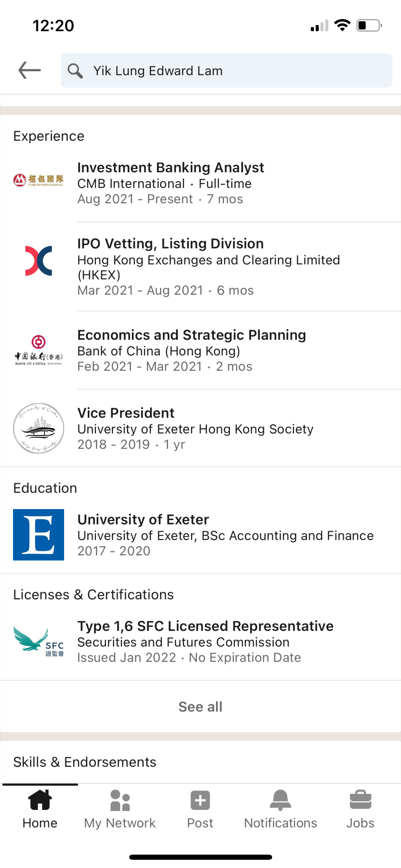Open the Investment Banking Analyst position
401x868 pixels.
coord(171,168)
